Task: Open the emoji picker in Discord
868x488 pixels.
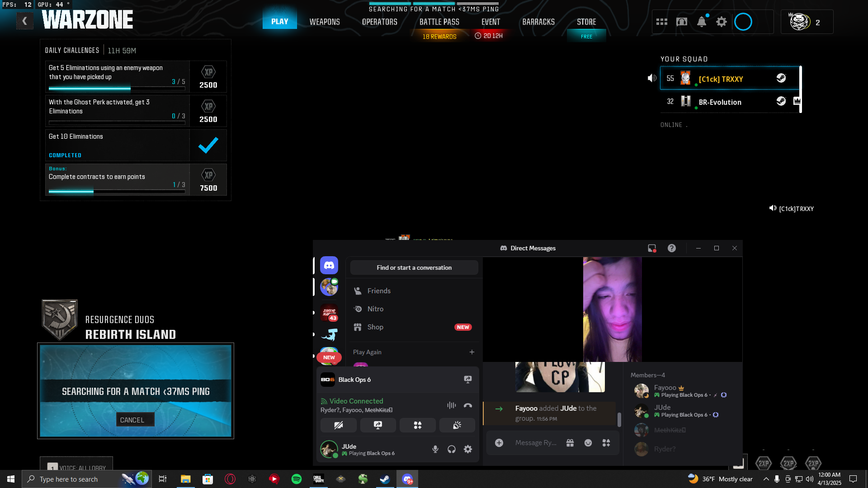Action: (588, 443)
